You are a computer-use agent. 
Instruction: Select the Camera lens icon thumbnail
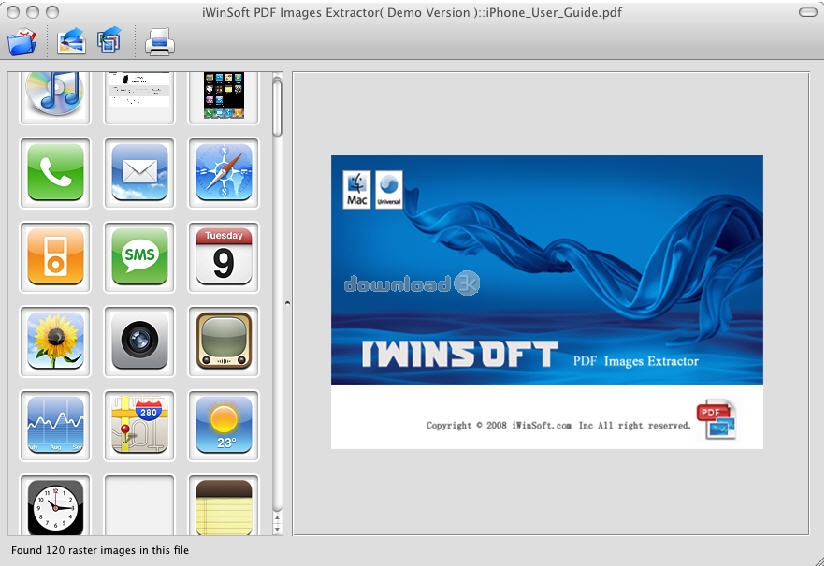(x=139, y=341)
